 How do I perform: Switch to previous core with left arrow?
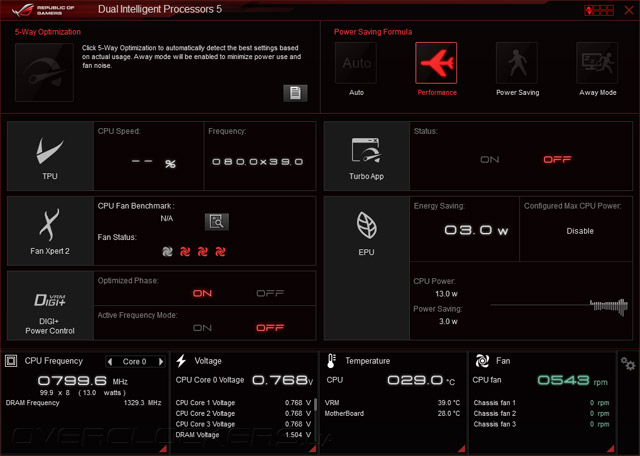tap(109, 361)
